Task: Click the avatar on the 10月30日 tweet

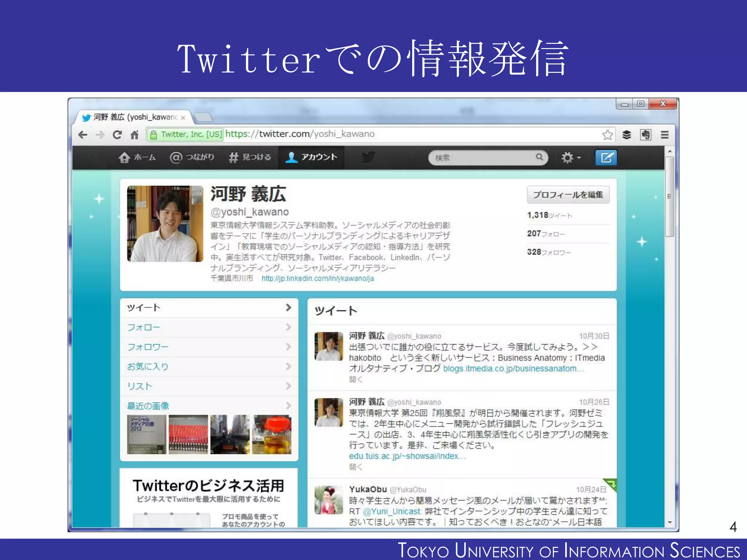Action: coord(329,346)
